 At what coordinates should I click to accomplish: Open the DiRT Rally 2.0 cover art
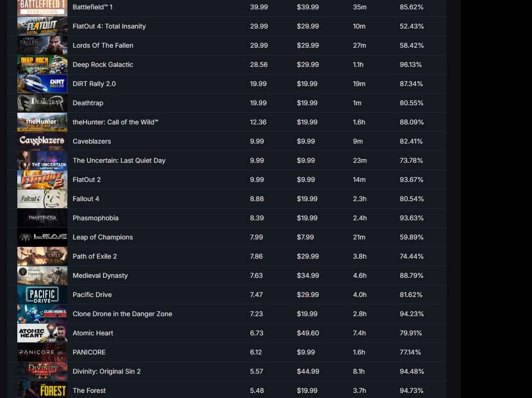[x=42, y=84]
